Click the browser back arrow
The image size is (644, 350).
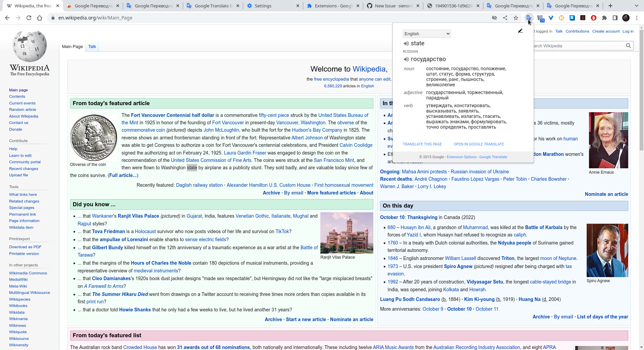pos(7,18)
